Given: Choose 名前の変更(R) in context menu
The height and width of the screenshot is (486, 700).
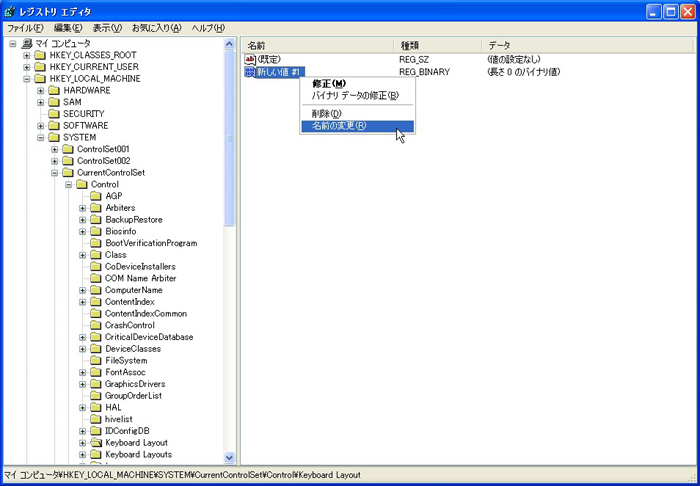Looking at the screenshot, I should (x=357, y=126).
